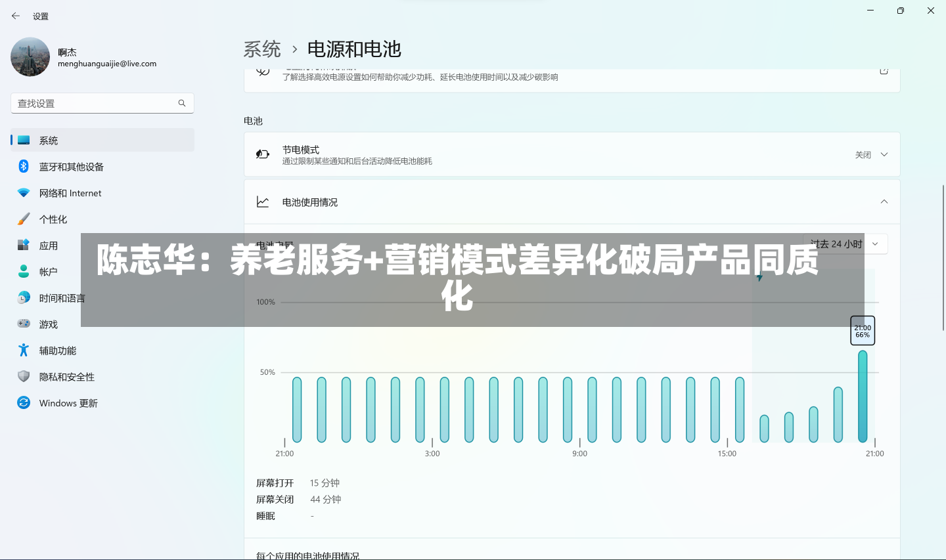Click the privacy shield icon

pos(24,376)
